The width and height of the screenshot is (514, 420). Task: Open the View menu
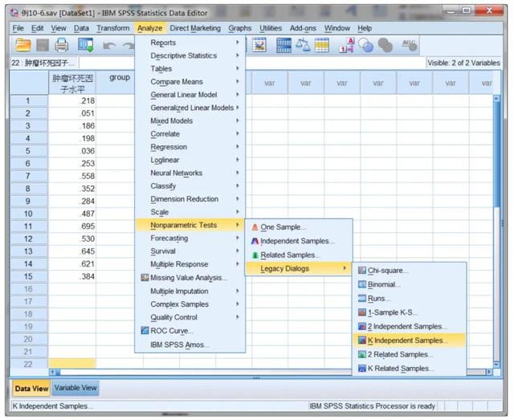coord(59,28)
